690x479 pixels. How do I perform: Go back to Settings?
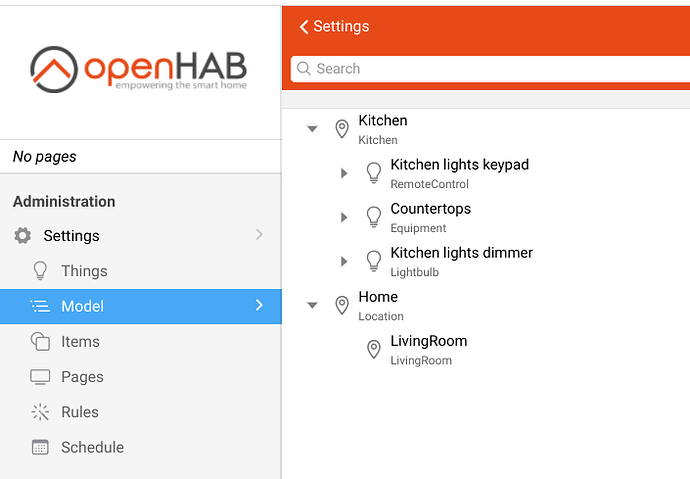tap(335, 27)
